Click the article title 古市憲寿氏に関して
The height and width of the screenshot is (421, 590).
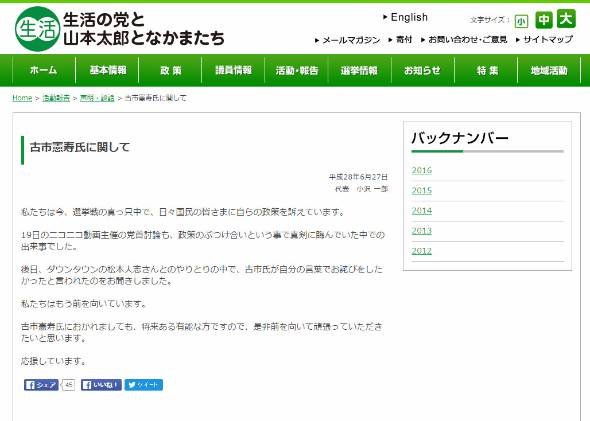click(x=79, y=147)
